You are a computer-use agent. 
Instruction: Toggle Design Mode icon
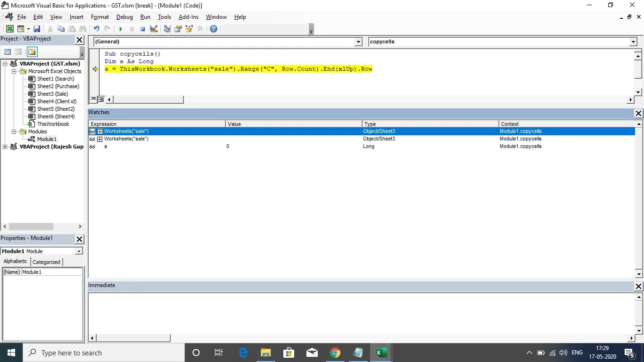tap(154, 29)
